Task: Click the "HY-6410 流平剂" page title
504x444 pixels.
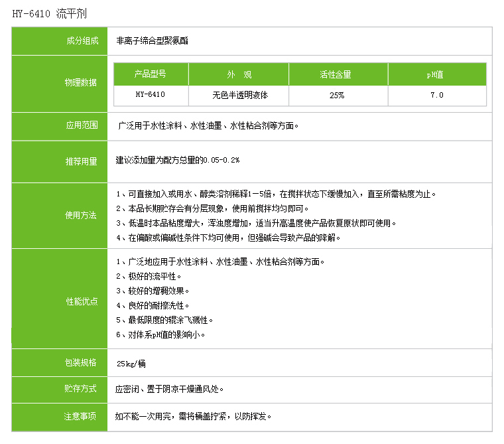Action: click(x=49, y=13)
